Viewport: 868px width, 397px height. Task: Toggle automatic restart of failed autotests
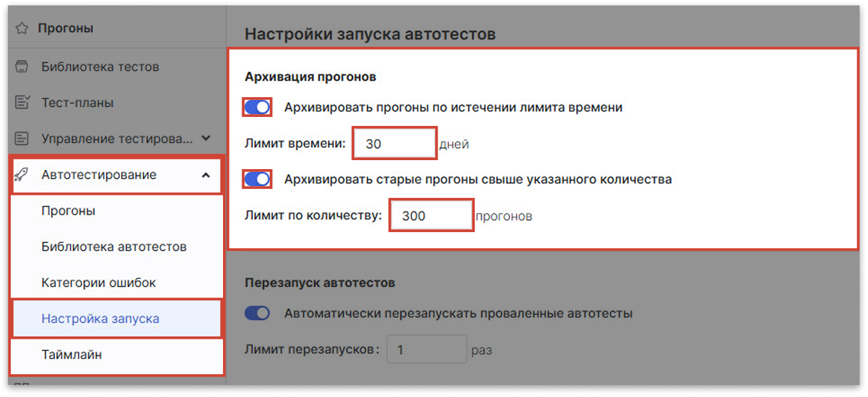coord(257,313)
